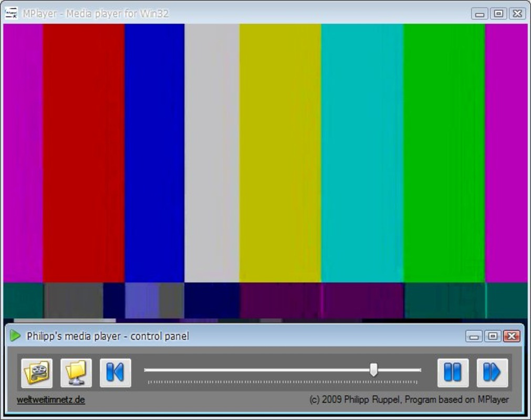This screenshot has height=420, width=531.
Task: Pause playback in the control panel
Action: click(453, 373)
